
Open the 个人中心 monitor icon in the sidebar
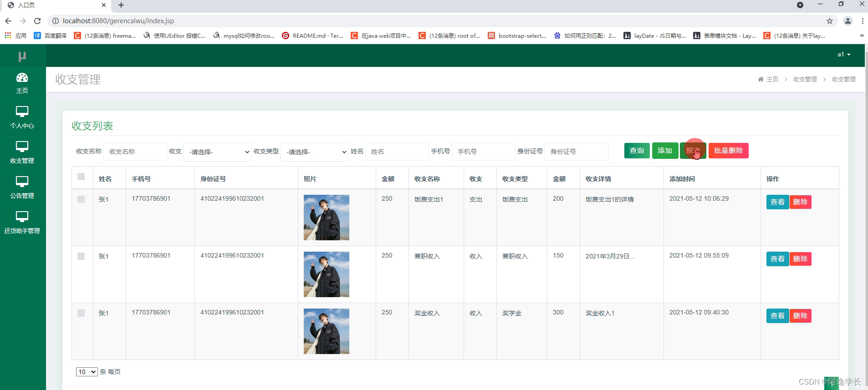click(22, 111)
